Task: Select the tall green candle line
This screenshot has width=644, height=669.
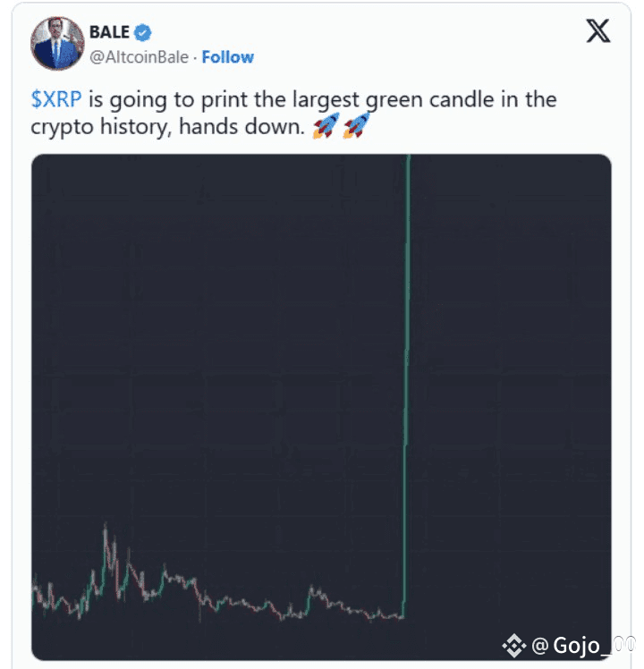Action: click(407, 384)
